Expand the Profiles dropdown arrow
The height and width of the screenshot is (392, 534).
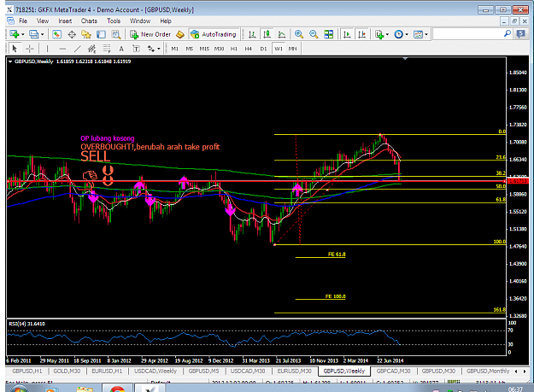click(x=42, y=34)
